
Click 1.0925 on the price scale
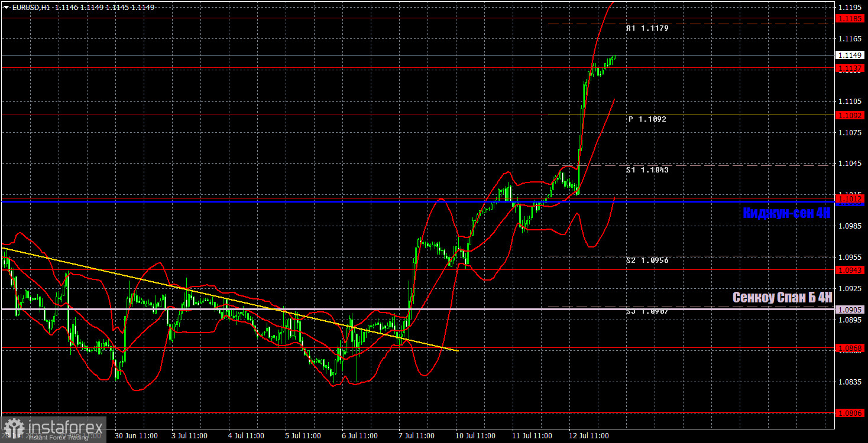pyautogui.click(x=850, y=289)
